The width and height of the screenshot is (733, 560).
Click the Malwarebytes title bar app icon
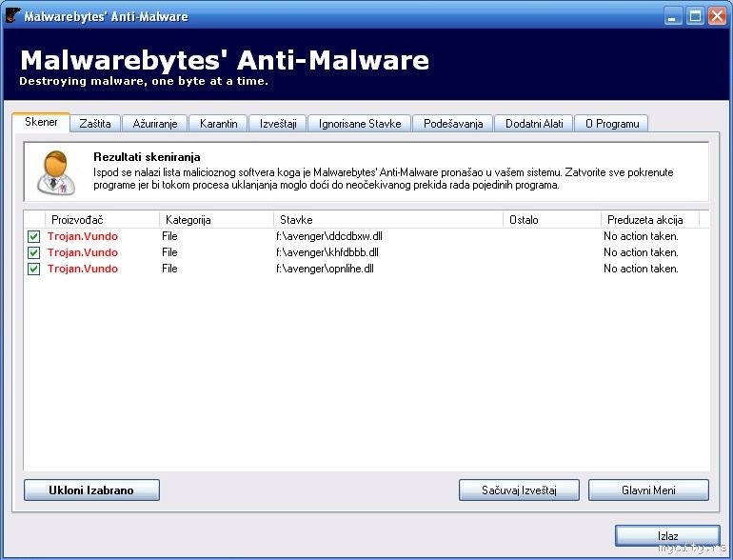pos(12,16)
